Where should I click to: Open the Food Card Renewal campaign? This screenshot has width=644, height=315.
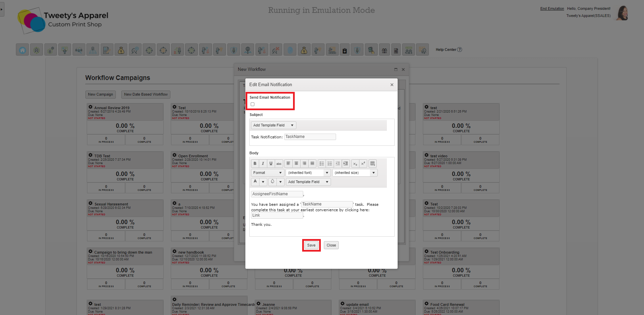tap(447, 304)
